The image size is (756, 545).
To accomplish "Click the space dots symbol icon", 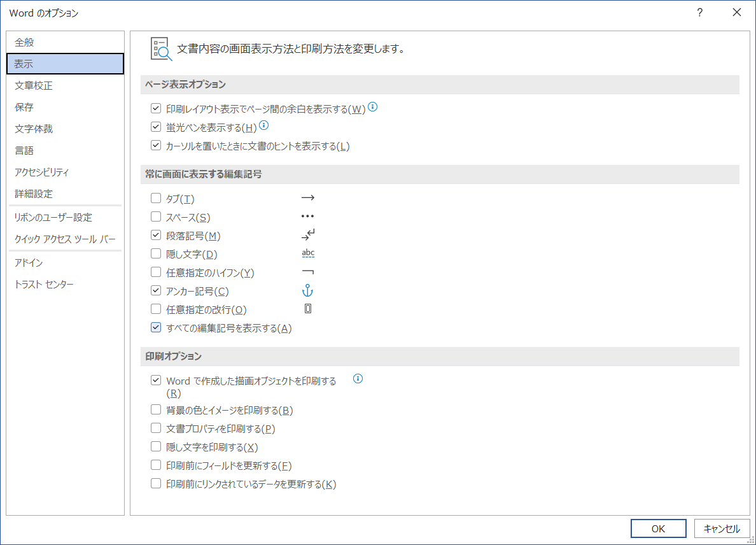I will click(307, 216).
